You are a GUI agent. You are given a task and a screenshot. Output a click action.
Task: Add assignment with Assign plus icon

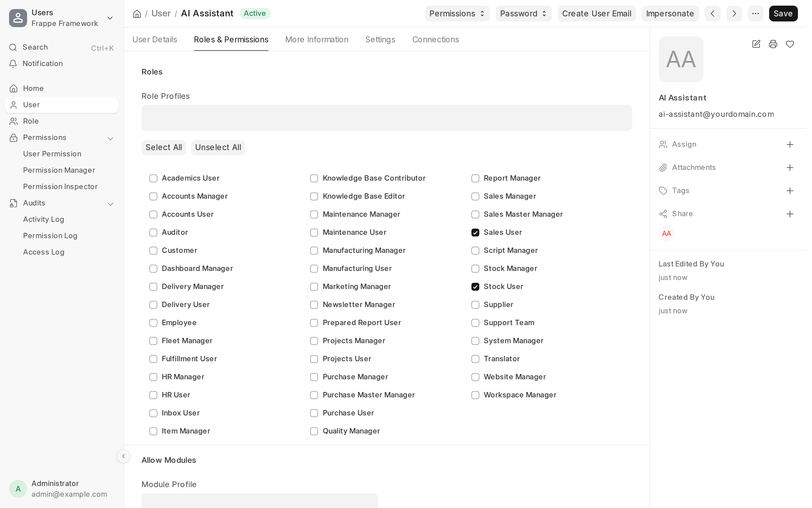(790, 144)
